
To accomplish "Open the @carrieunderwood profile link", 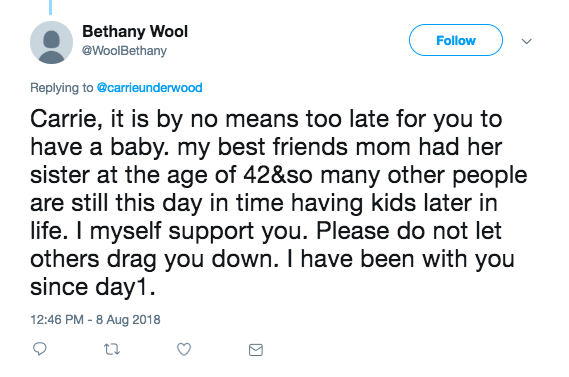I will 150,88.
